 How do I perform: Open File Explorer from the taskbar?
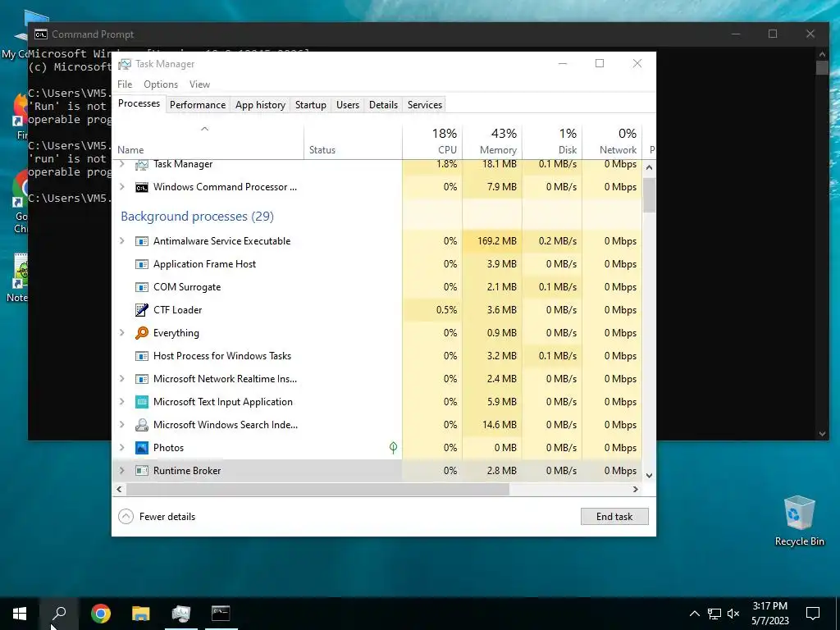141,614
